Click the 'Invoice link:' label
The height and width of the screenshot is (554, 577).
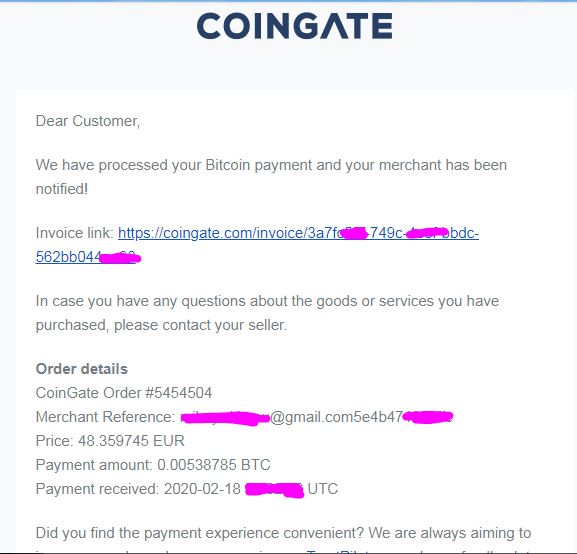tap(75, 233)
